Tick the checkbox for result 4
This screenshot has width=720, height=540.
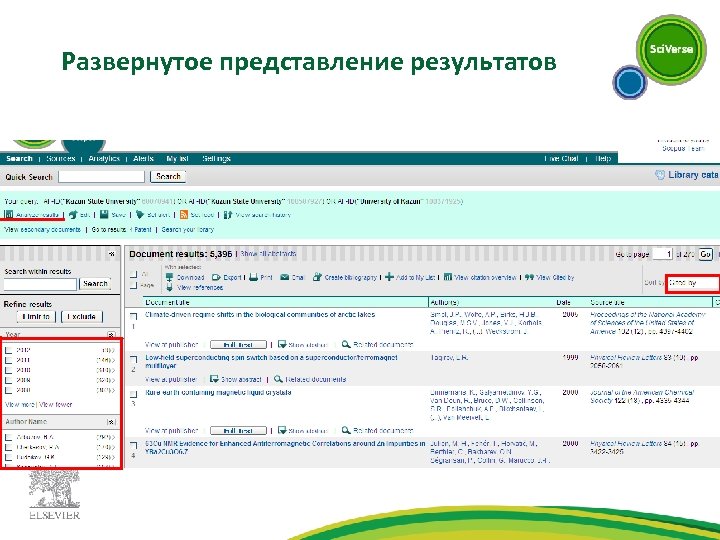point(134,445)
